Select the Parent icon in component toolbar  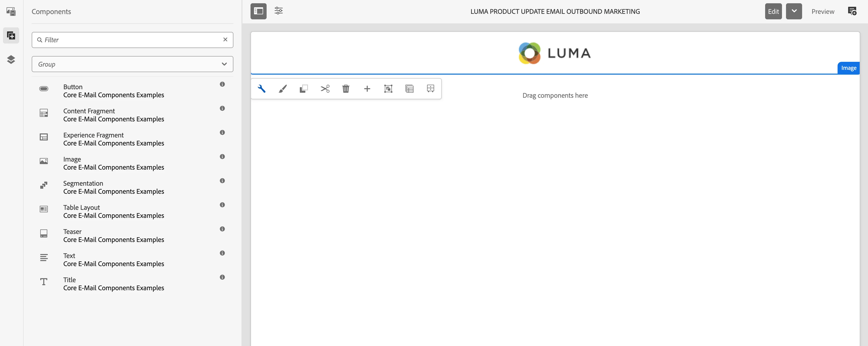coord(409,88)
